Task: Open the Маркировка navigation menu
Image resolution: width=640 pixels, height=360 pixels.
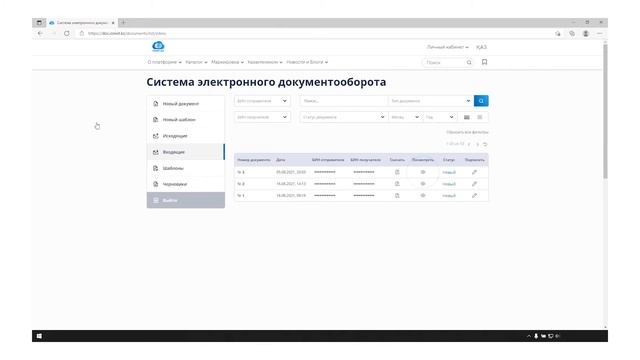Action: (x=227, y=62)
